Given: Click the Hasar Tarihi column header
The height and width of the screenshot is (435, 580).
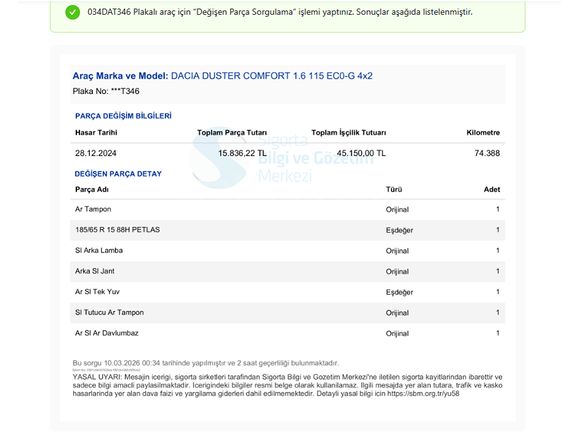Looking at the screenshot, I should (x=96, y=132).
